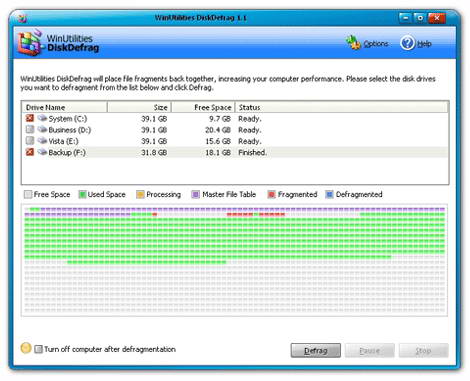Click the Backup (F:) drive icon
The height and width of the screenshot is (381, 470).
[x=42, y=152]
